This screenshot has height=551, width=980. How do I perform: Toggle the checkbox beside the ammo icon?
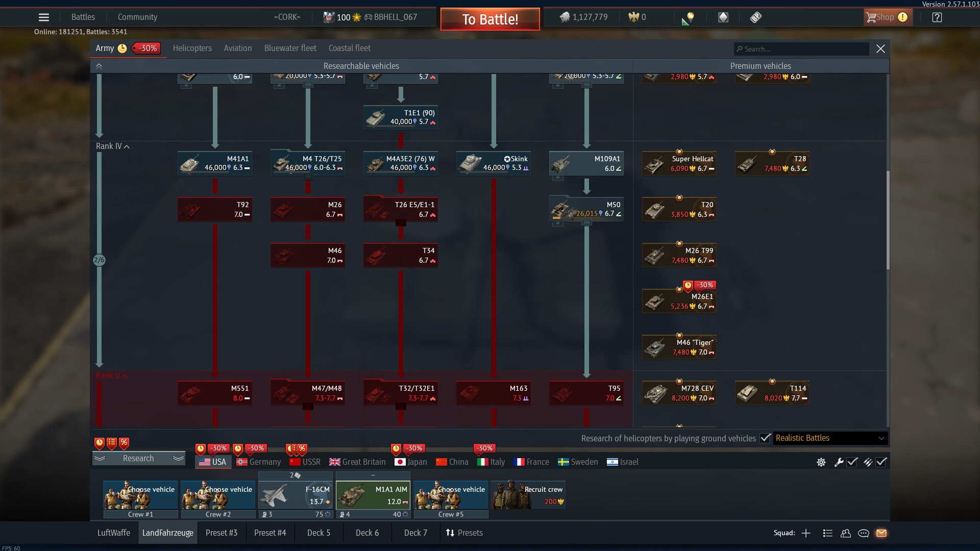click(881, 462)
